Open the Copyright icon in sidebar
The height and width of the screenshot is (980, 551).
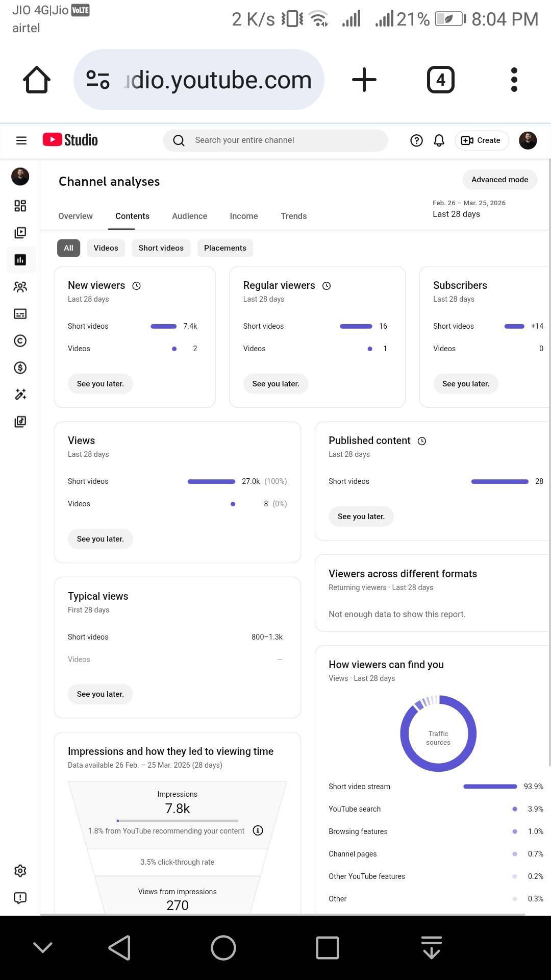tap(20, 341)
